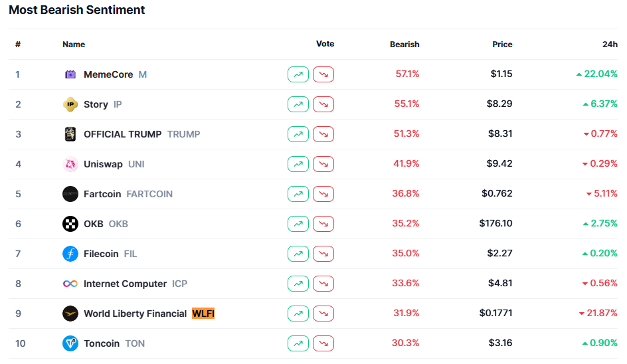Click the Toncoin logo icon
This screenshot has height=364, width=627.
tap(70, 343)
